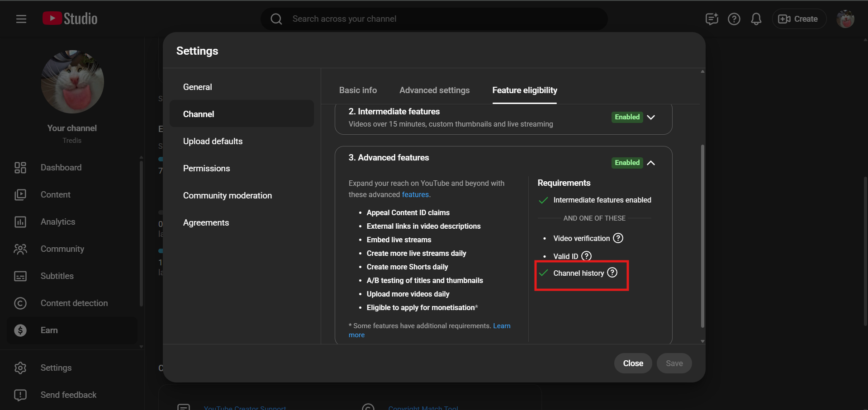Screen dimensions: 868x410
Task: Click the settings dialog vertical scrollbar
Action: 702,235
